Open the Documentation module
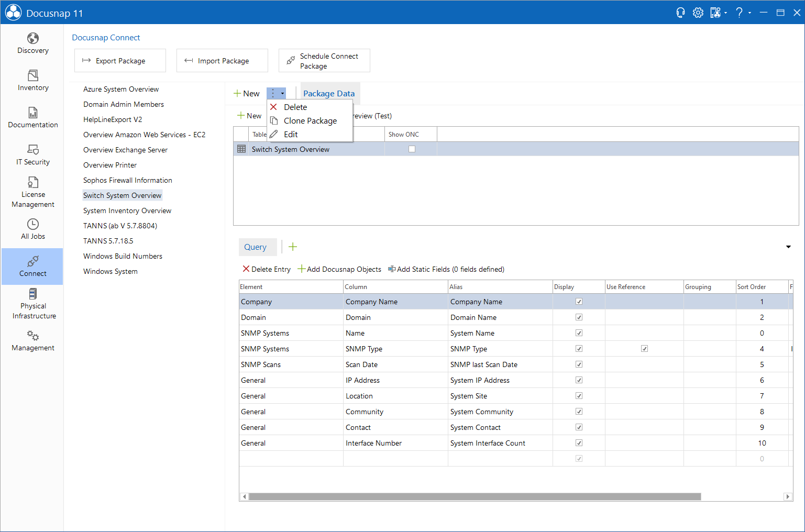Image resolution: width=805 pixels, height=532 pixels. [32, 118]
